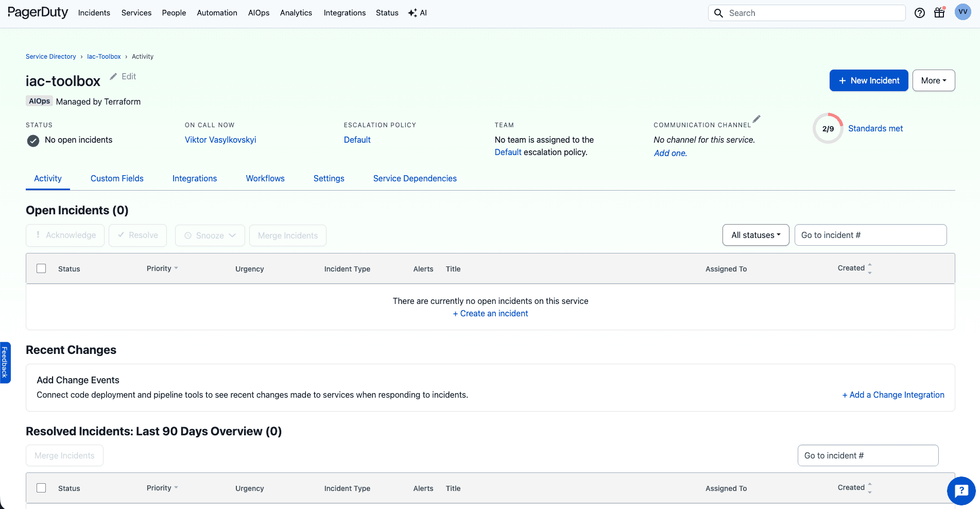Edit communication channel via pencil icon

pyautogui.click(x=756, y=119)
